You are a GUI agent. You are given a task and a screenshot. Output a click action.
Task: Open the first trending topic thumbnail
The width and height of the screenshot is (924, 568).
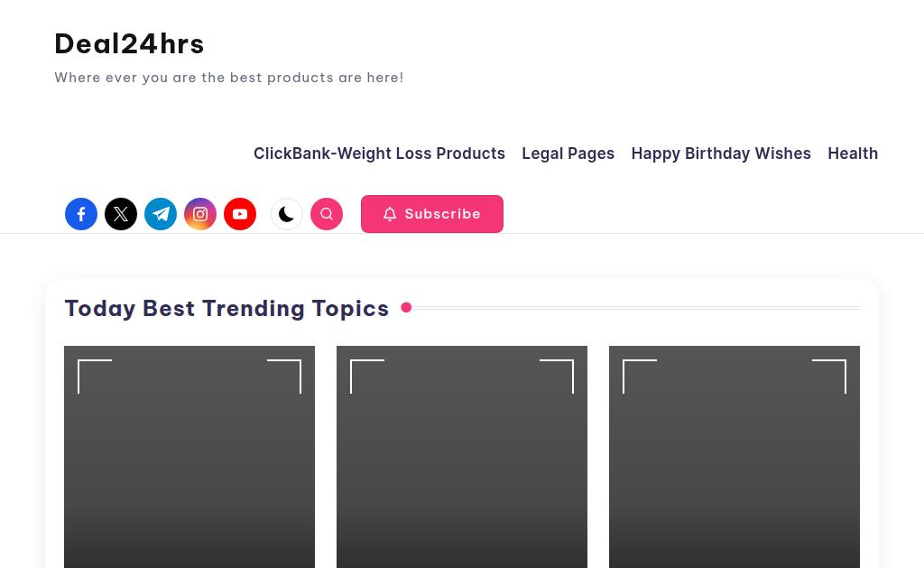click(x=189, y=457)
